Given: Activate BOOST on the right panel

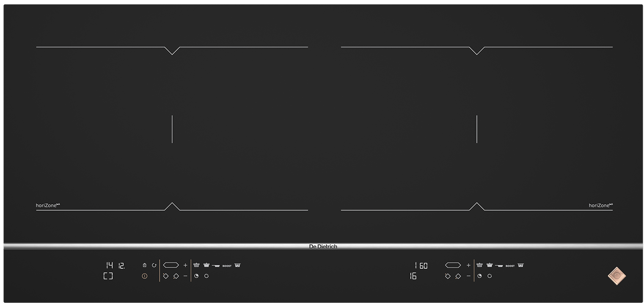Looking at the screenshot, I should click(x=510, y=266).
